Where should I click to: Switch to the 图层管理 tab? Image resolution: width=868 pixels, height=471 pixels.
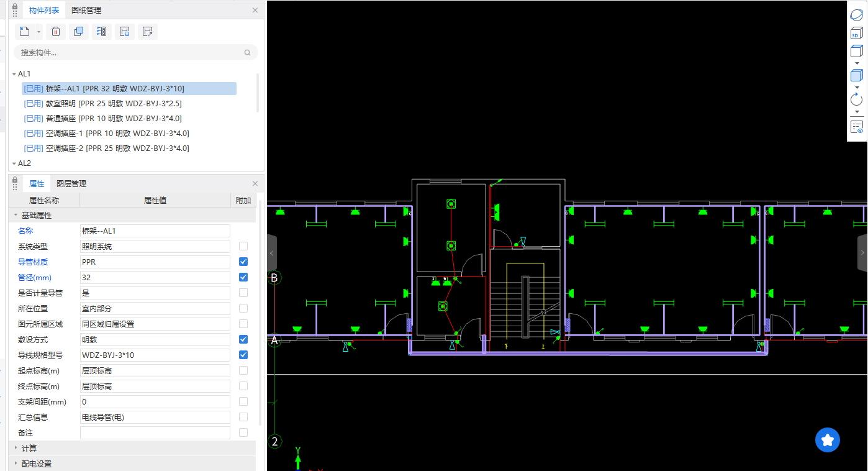(x=71, y=184)
